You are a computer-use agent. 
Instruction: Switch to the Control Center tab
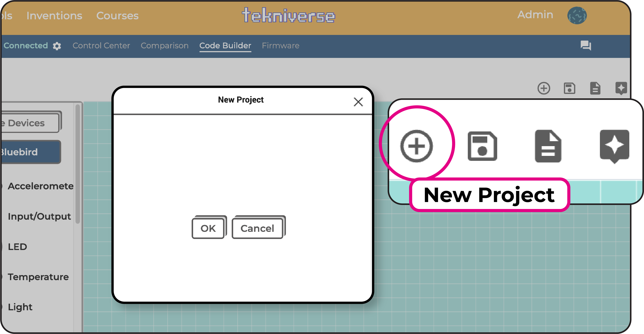101,46
